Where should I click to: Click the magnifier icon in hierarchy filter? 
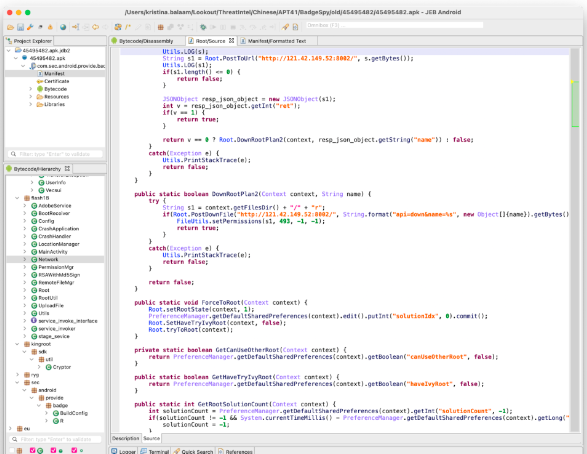(15, 439)
